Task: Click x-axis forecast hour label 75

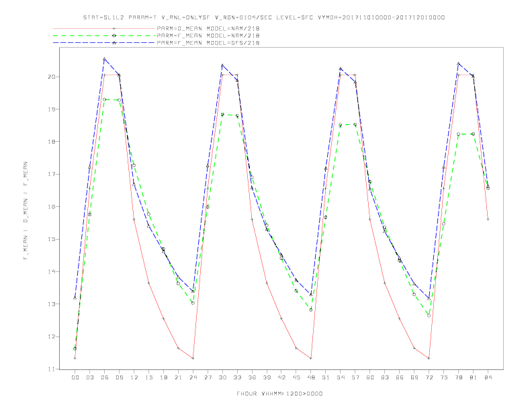Action: pyautogui.click(x=444, y=377)
